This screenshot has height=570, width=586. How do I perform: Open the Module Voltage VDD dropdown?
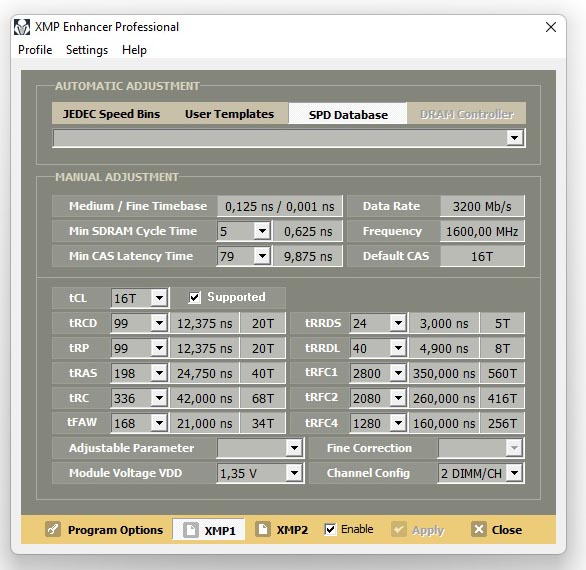(x=294, y=473)
